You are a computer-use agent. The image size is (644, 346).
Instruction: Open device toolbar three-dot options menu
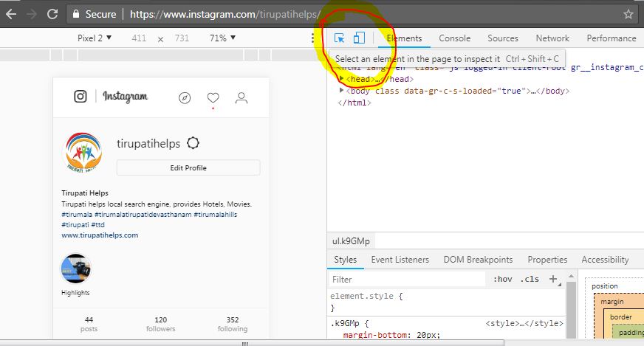point(313,38)
